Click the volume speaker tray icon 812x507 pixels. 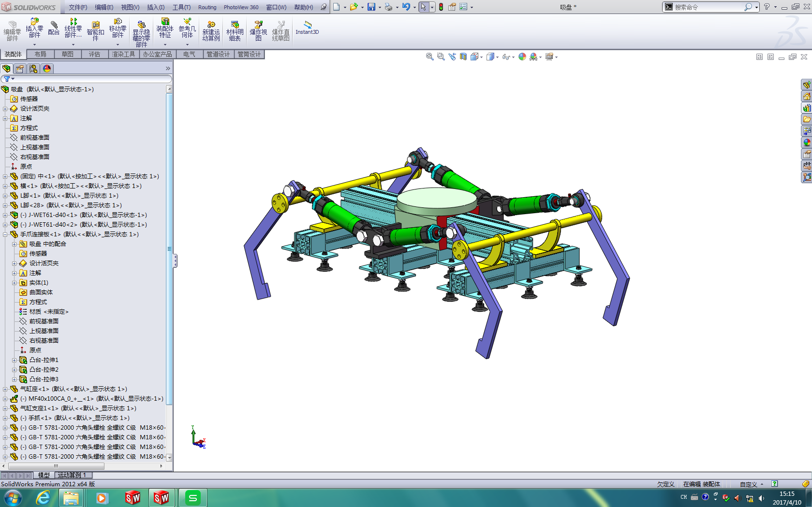point(761,497)
